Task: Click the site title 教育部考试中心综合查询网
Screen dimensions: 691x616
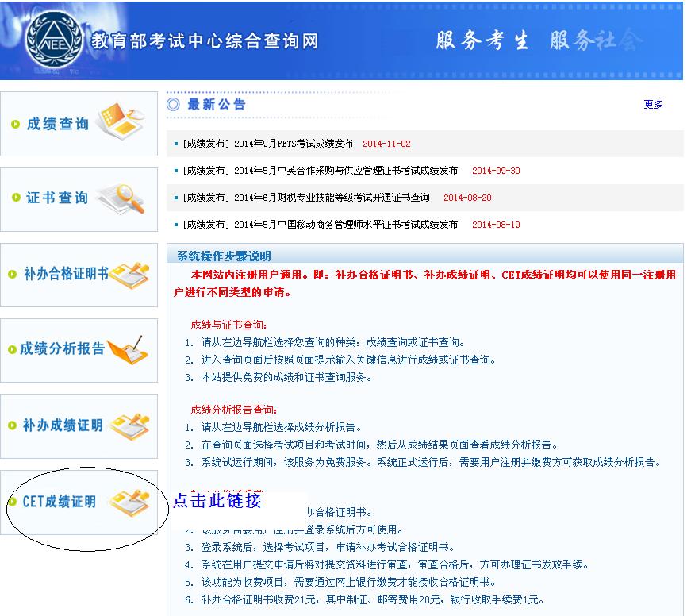Action: [x=205, y=41]
